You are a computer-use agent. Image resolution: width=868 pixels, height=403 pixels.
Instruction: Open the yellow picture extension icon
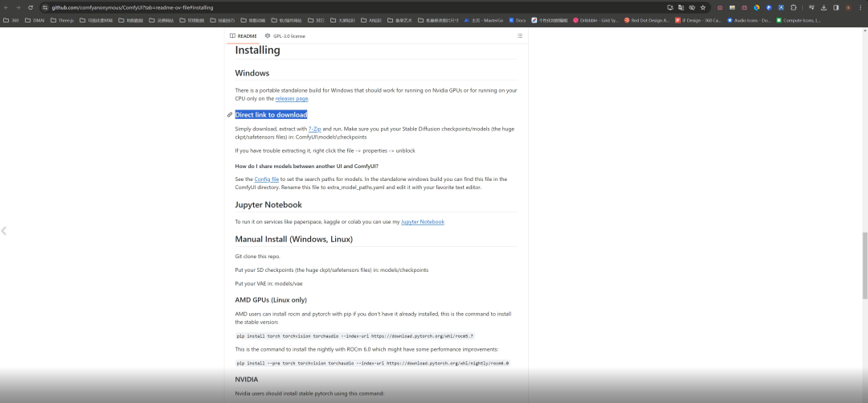pos(732,8)
